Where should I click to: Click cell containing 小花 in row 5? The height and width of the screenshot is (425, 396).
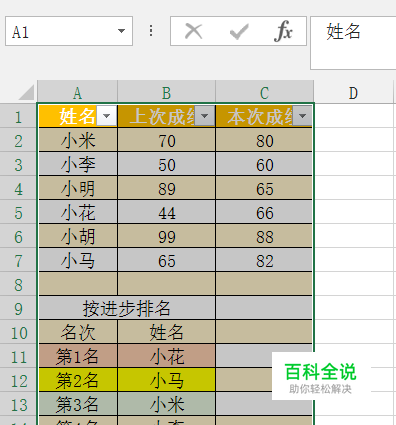pyautogui.click(x=78, y=213)
